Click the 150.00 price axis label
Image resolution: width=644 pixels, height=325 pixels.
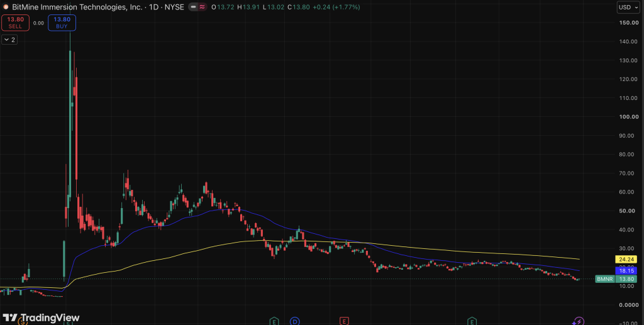(x=628, y=23)
